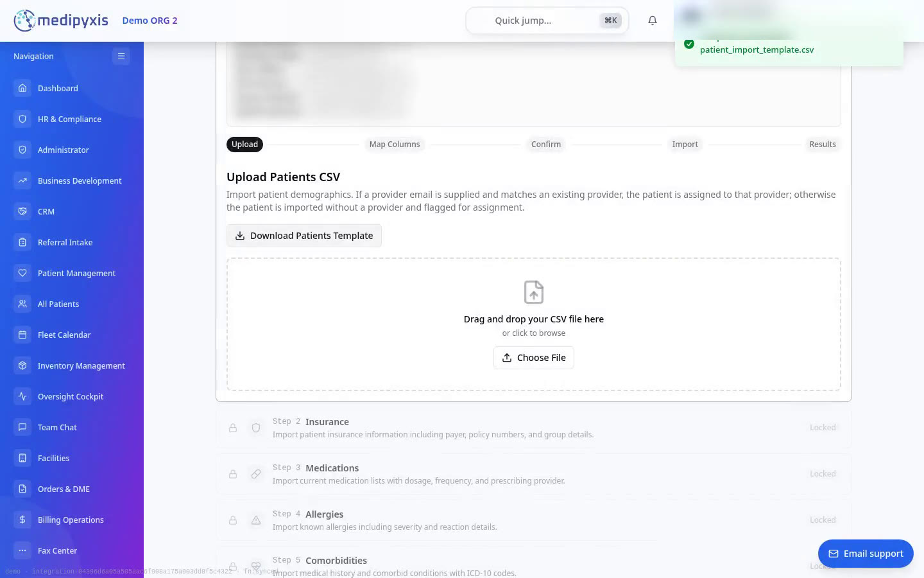This screenshot has height=578, width=924.
Task: Click the Billing Operations dollar icon
Action: coord(22,520)
